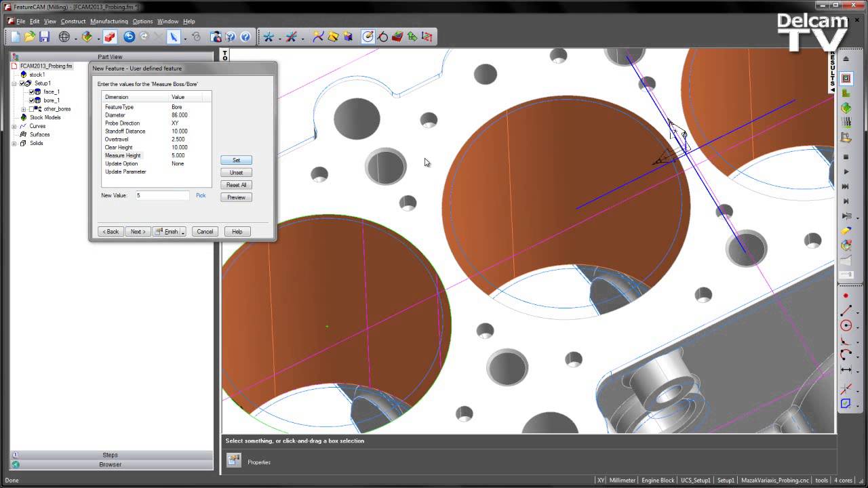
Task: Click the blue Undo arrow icon
Action: coord(129,37)
